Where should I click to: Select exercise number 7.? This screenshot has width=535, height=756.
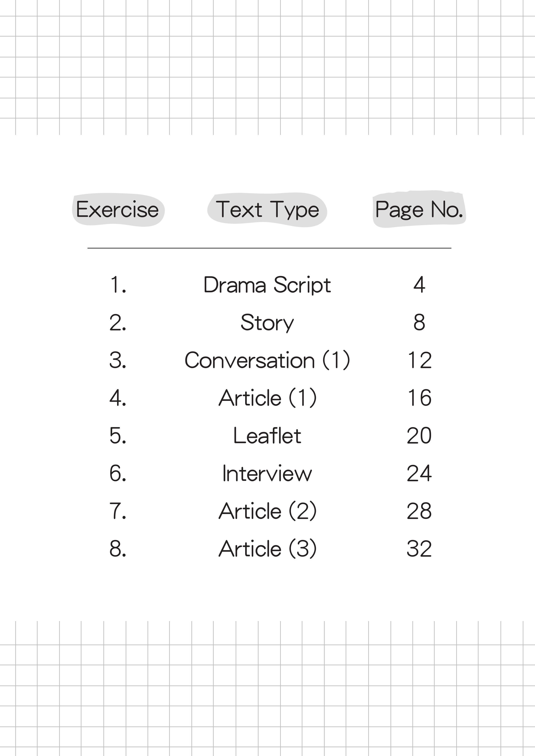click(x=118, y=511)
